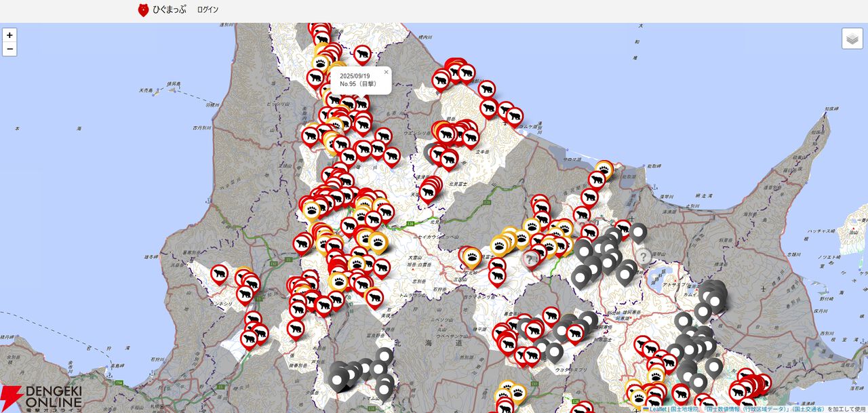
Task: Click the yellow paw marker near 石北峠
Action: pos(473,256)
